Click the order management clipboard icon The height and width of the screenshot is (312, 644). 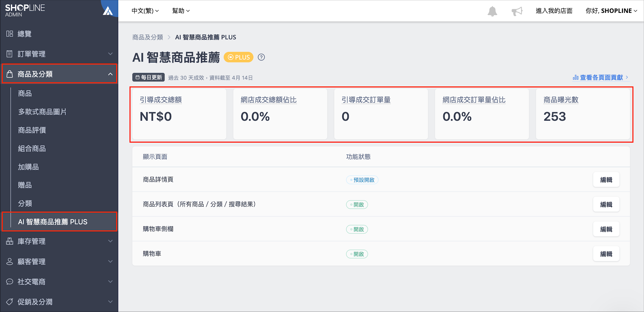[10, 54]
